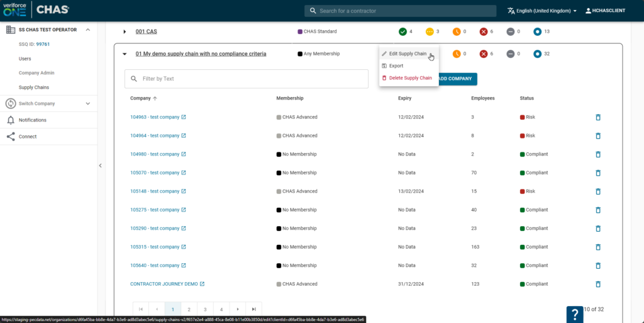Delete row 104964 - test company
Image resolution: width=644 pixels, height=323 pixels.
(x=598, y=136)
